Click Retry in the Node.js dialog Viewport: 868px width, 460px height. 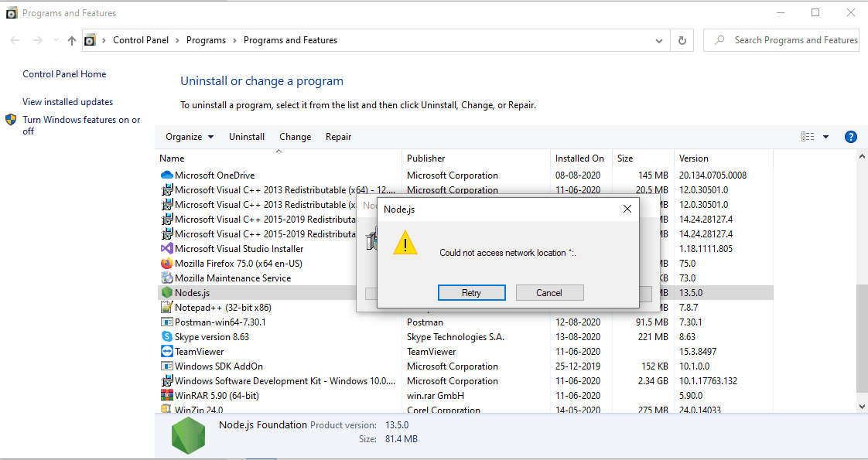pyautogui.click(x=472, y=293)
